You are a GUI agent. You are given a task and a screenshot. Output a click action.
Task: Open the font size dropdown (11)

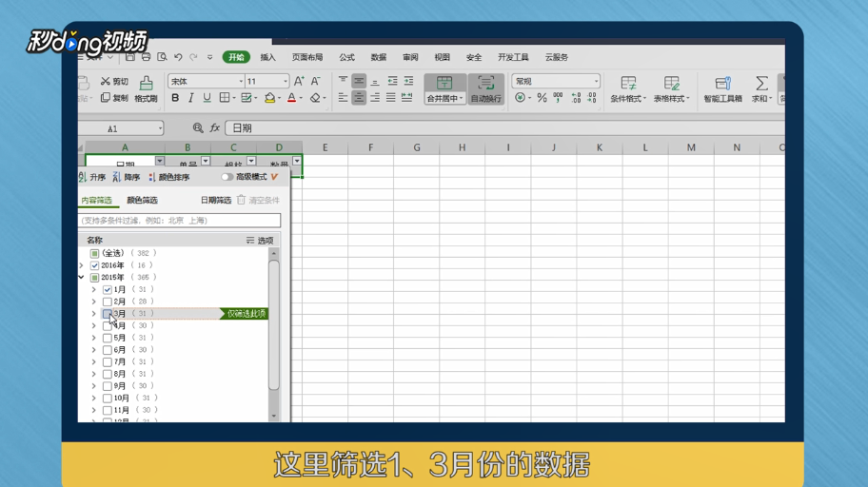click(286, 82)
